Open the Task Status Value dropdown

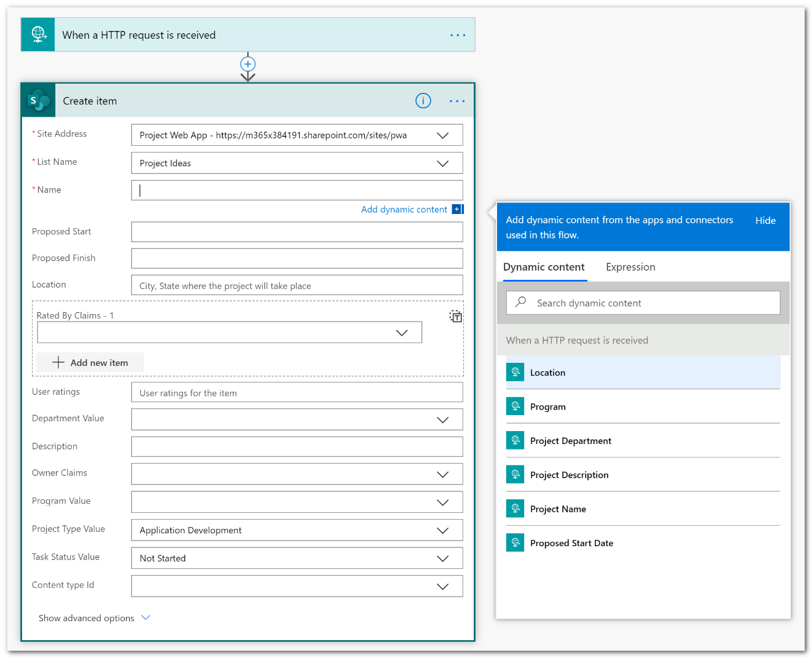443,558
